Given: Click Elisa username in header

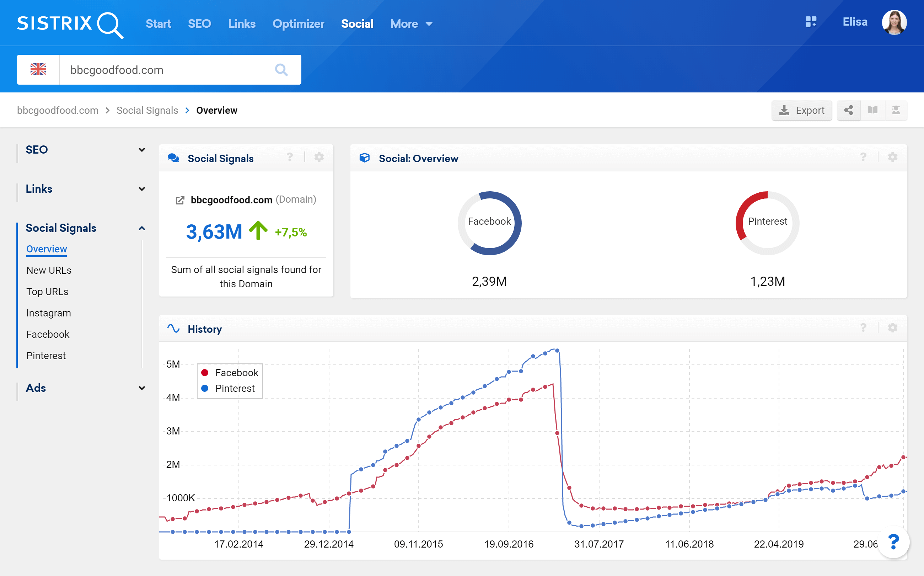Looking at the screenshot, I should (855, 22).
